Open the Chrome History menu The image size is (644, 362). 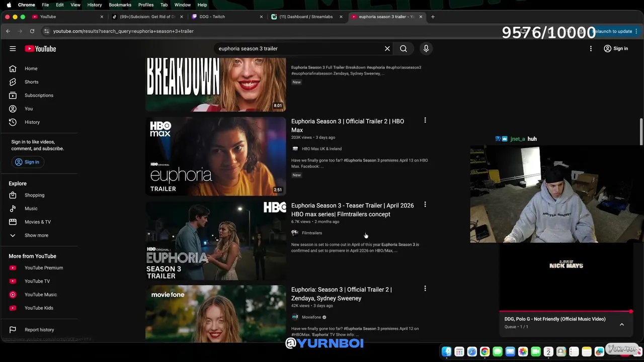pos(95,5)
